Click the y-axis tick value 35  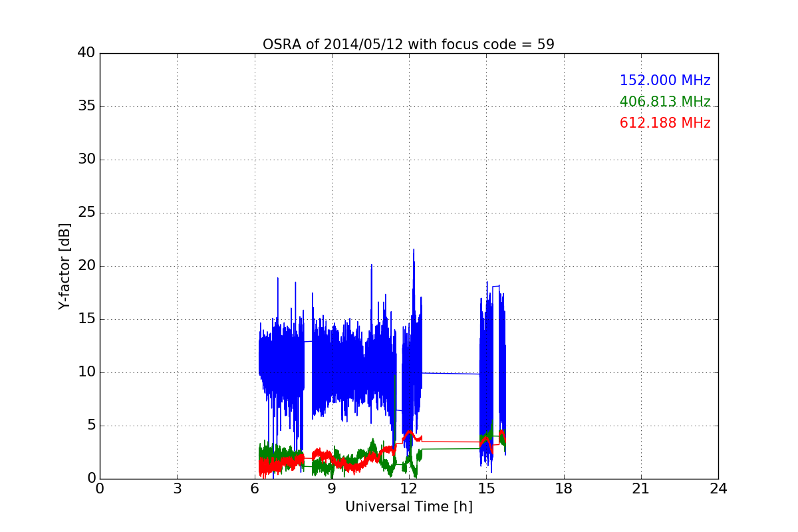[x=86, y=106]
